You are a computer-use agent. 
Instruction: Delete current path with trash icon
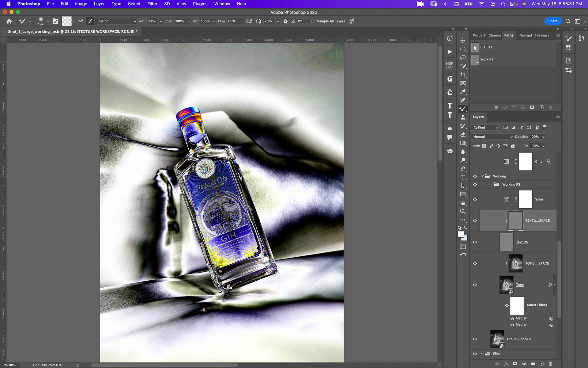(x=550, y=107)
